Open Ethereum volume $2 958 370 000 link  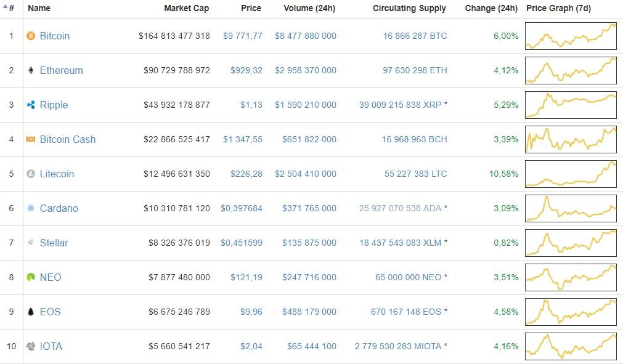click(305, 70)
